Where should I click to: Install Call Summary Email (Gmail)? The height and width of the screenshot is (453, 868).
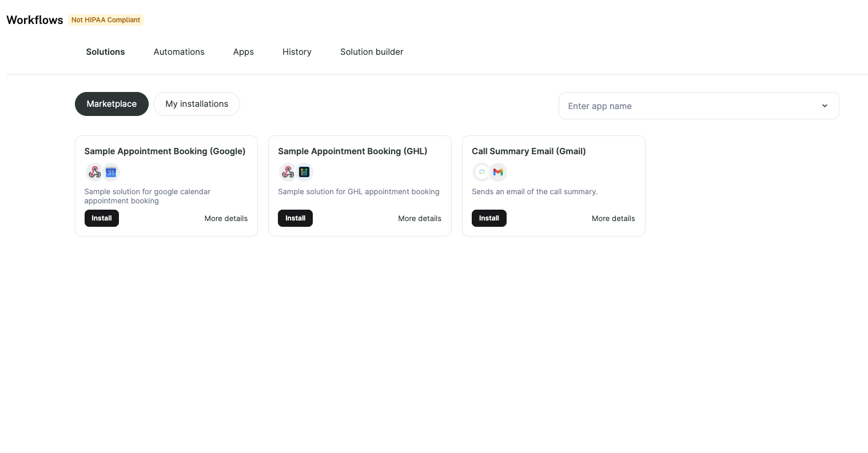489,218
